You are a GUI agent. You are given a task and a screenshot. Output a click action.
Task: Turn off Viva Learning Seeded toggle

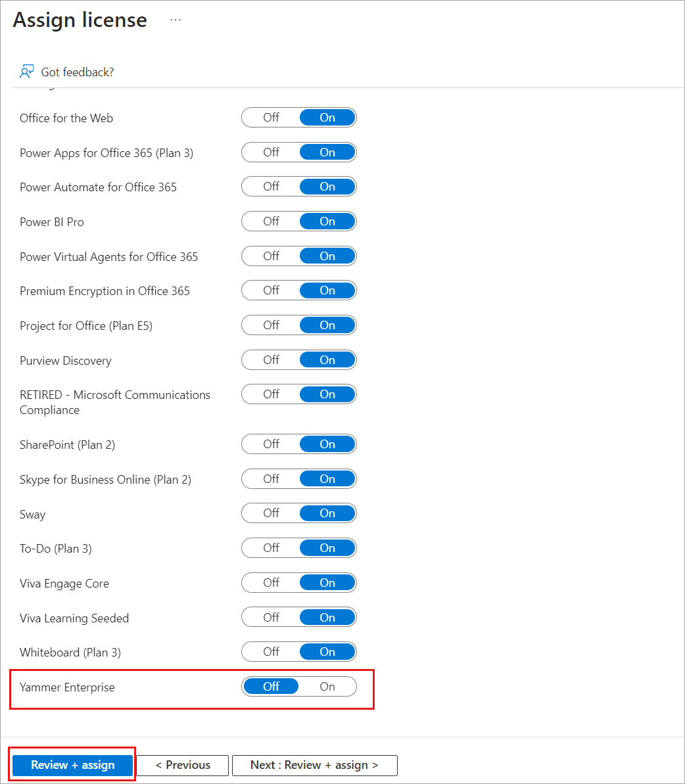(x=271, y=618)
